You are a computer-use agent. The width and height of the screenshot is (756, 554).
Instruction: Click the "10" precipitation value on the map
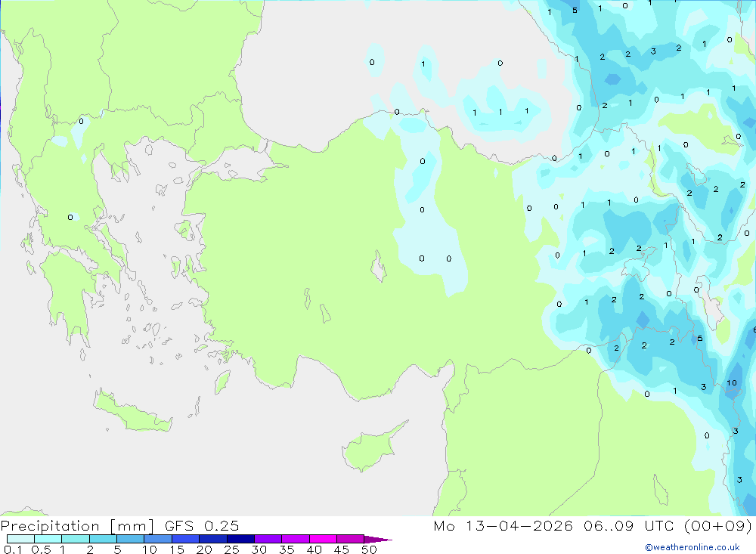[x=732, y=383]
